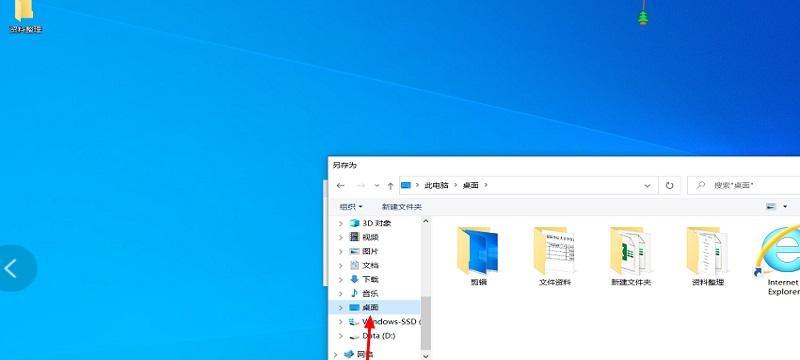This screenshot has height=360, width=800.
Task: Click the navigation pane scrollbar thumb
Action: click(x=426, y=322)
